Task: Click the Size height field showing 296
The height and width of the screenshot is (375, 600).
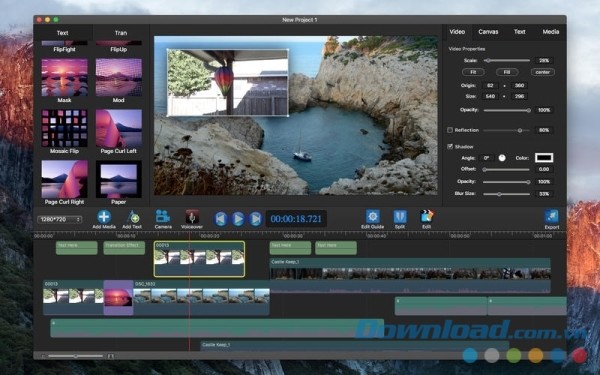Action: (x=519, y=96)
